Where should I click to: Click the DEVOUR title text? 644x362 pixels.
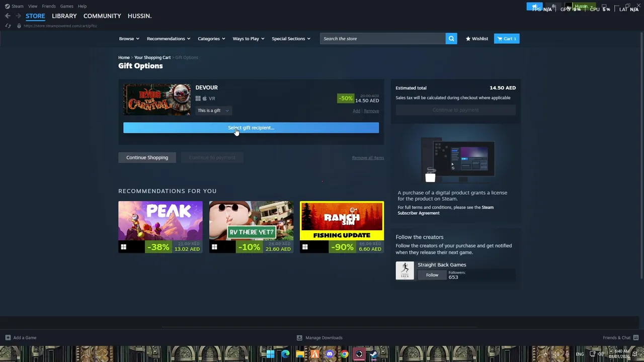pyautogui.click(x=206, y=87)
